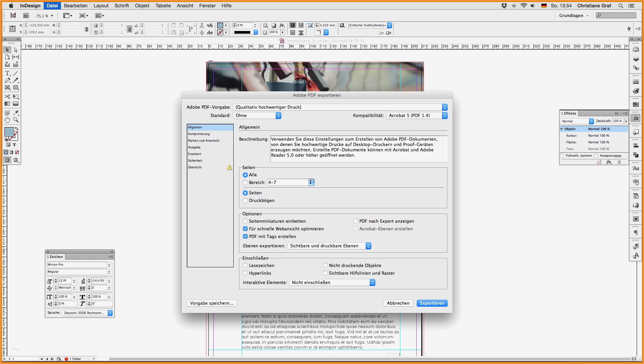The height and width of the screenshot is (364, 644).
Task: Open the Schrift menu
Action: tap(122, 6)
